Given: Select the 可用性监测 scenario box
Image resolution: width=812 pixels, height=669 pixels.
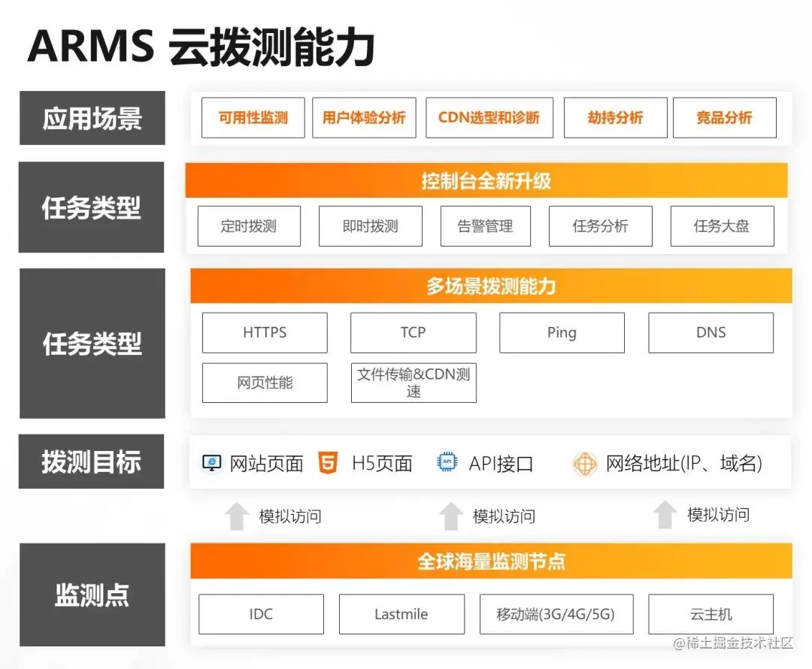Looking at the screenshot, I should point(253,117).
